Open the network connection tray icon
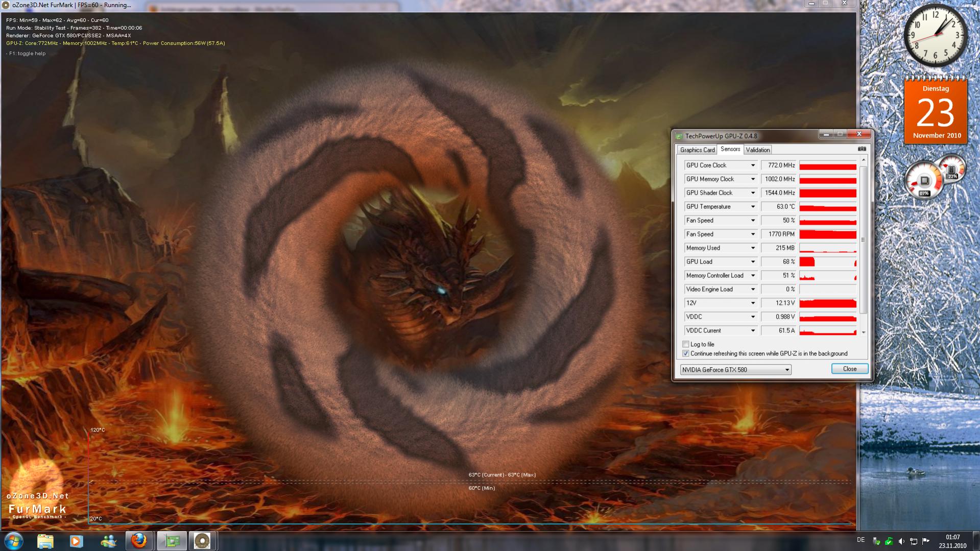Viewport: 980px width, 551px height. coord(914,541)
